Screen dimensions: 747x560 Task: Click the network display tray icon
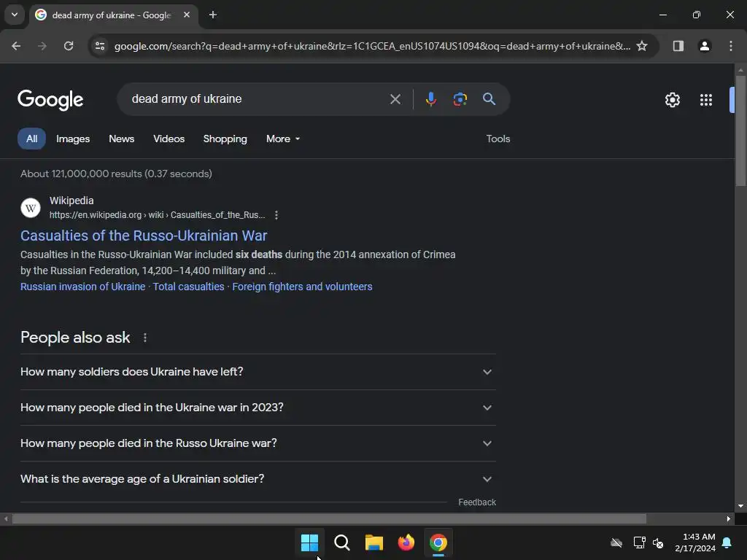639,542
